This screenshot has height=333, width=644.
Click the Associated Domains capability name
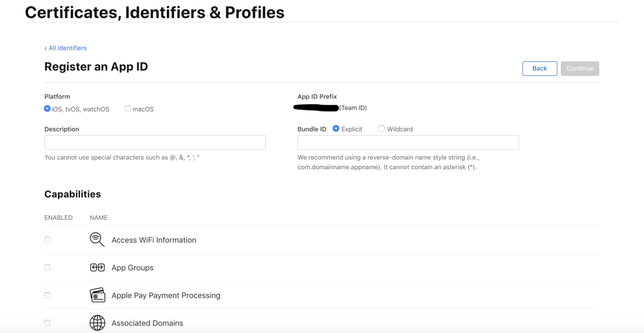[x=147, y=323]
